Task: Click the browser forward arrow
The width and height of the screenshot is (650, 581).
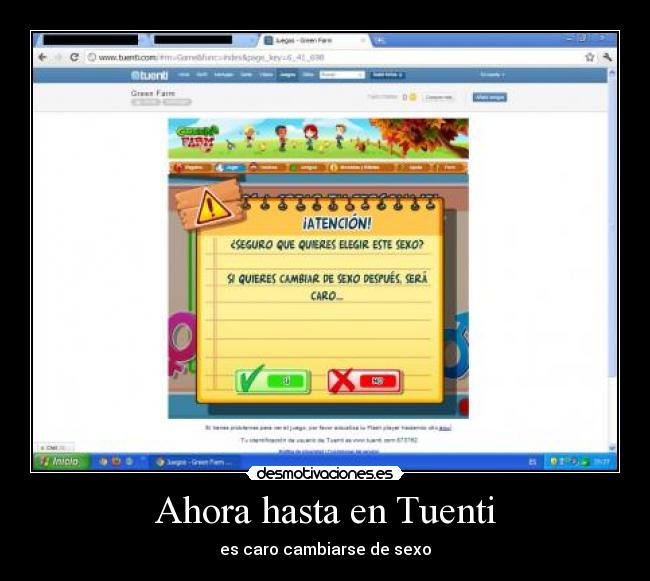Action: [58, 57]
